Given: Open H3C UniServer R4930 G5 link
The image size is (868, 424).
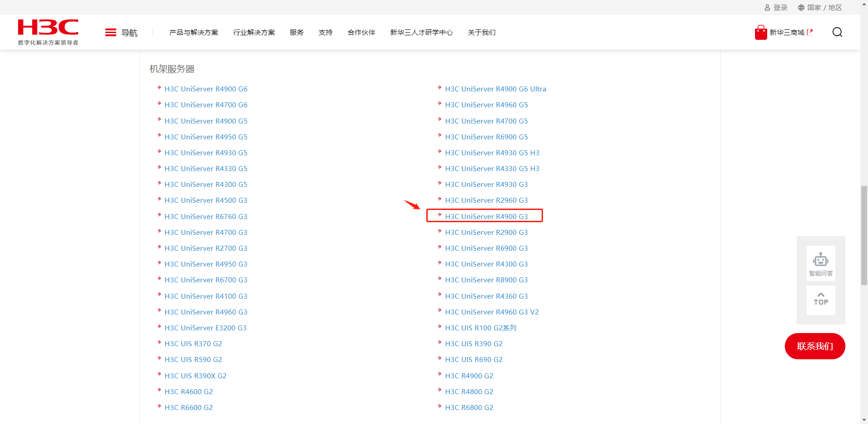Looking at the screenshot, I should pos(206,153).
